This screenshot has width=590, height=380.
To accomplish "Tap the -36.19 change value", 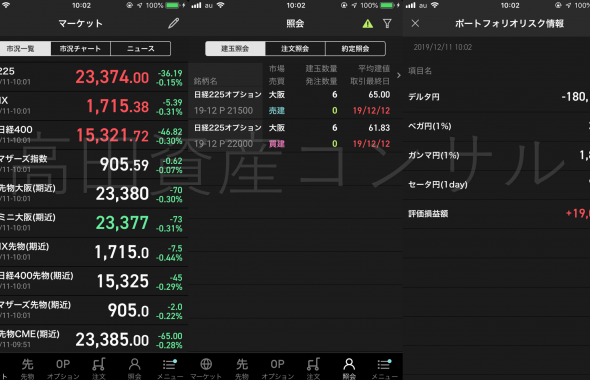I will pyautogui.click(x=170, y=73).
